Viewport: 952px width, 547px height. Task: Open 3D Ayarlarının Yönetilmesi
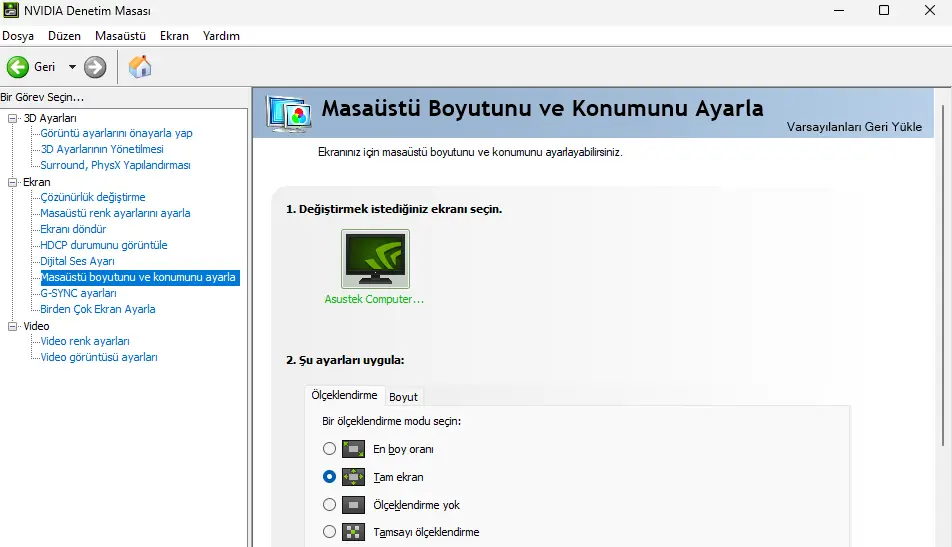[102, 149]
